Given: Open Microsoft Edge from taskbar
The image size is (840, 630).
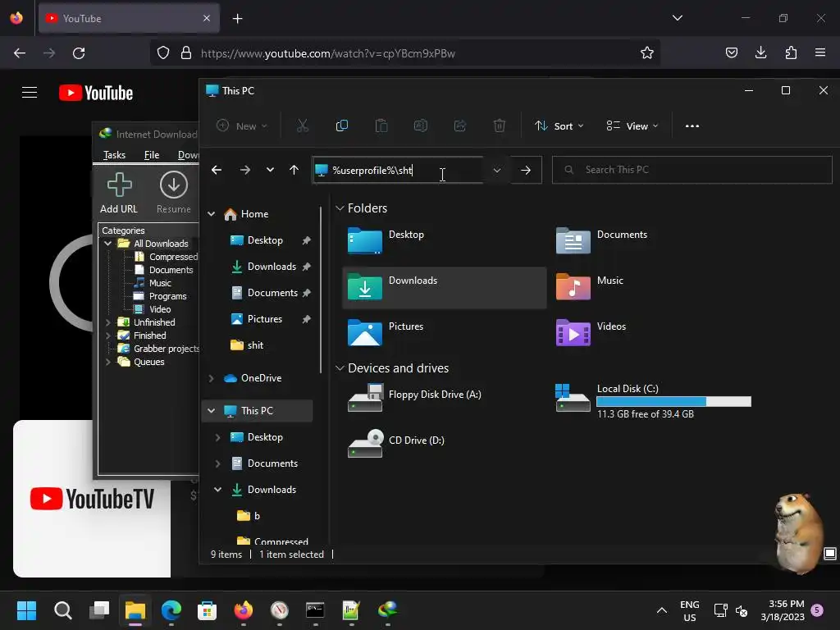Looking at the screenshot, I should point(171,610).
